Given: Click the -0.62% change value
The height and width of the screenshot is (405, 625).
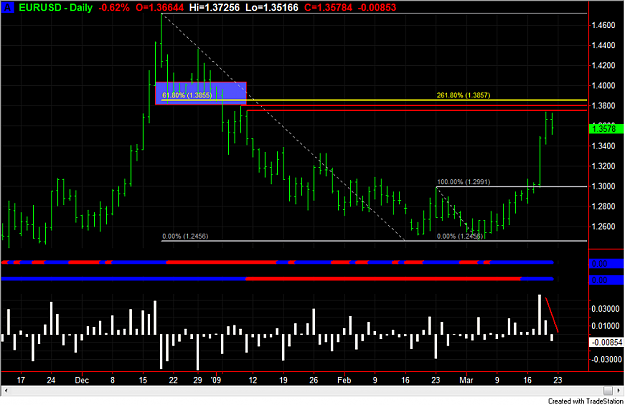Looking at the screenshot, I should coord(114,7).
